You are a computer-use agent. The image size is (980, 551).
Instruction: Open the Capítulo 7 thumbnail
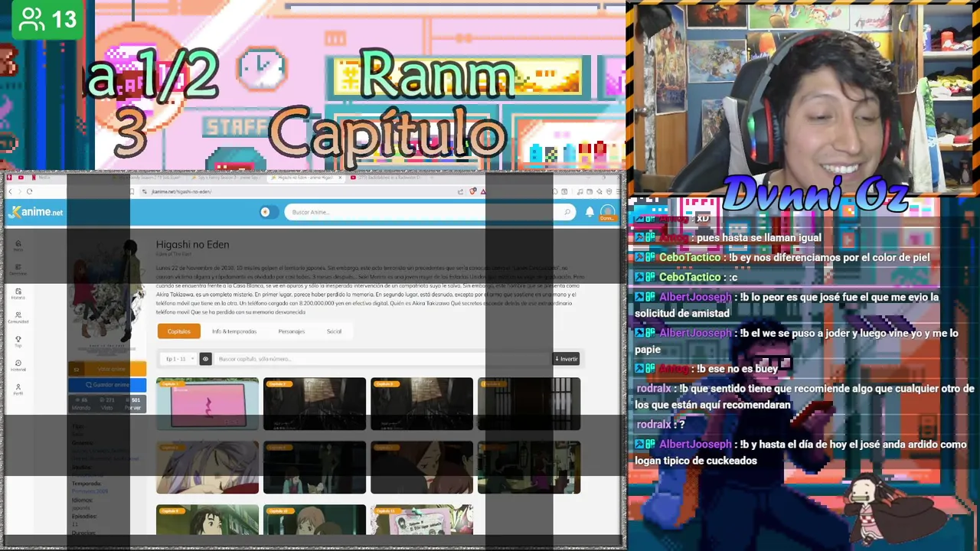pos(422,468)
